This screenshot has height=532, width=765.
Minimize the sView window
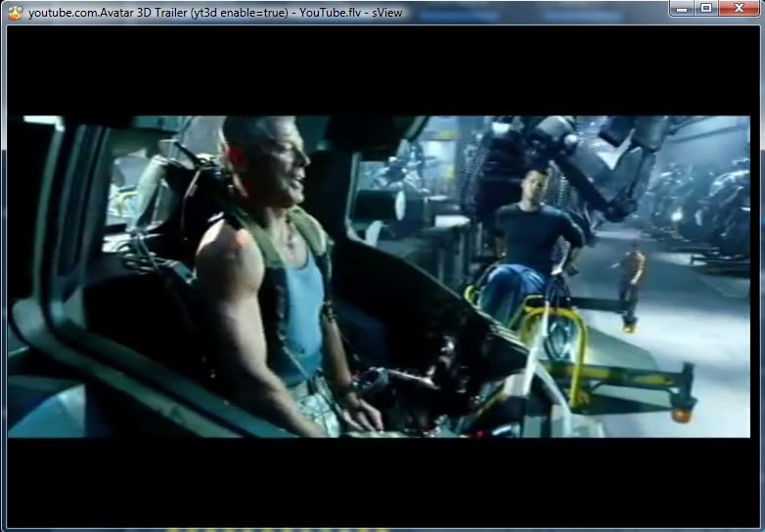(682, 8)
